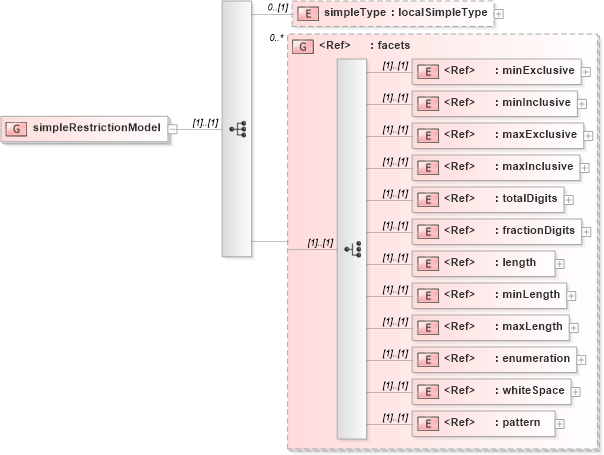The image size is (604, 455).
Task: Click the E icon of simpleType element
Action: coord(309,14)
